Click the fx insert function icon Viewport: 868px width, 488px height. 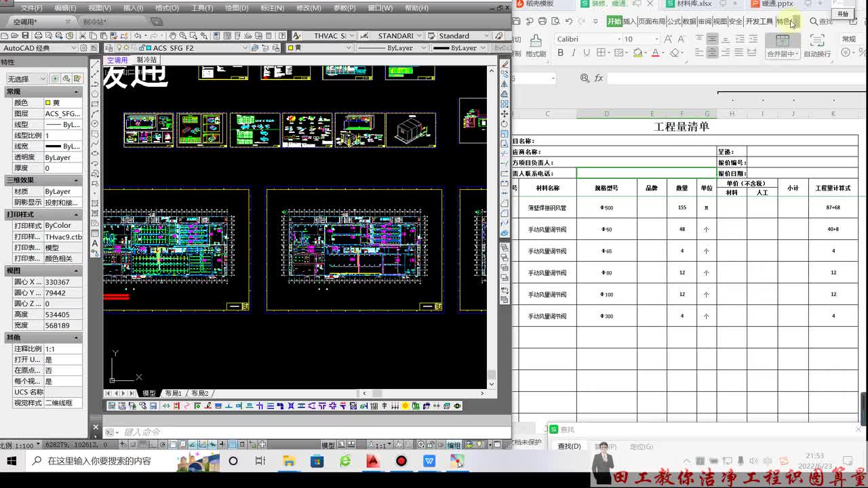coord(599,79)
